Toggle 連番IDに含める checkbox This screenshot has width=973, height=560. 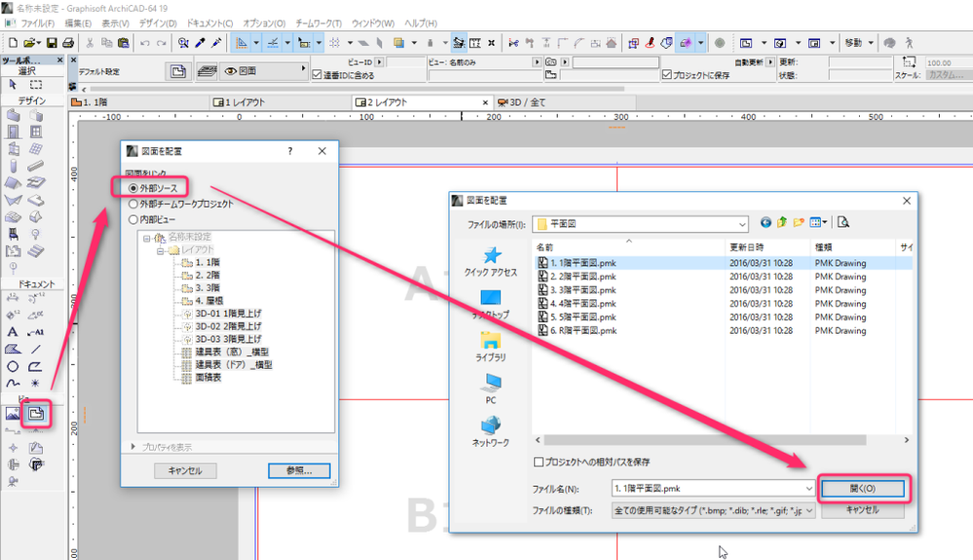(x=318, y=75)
